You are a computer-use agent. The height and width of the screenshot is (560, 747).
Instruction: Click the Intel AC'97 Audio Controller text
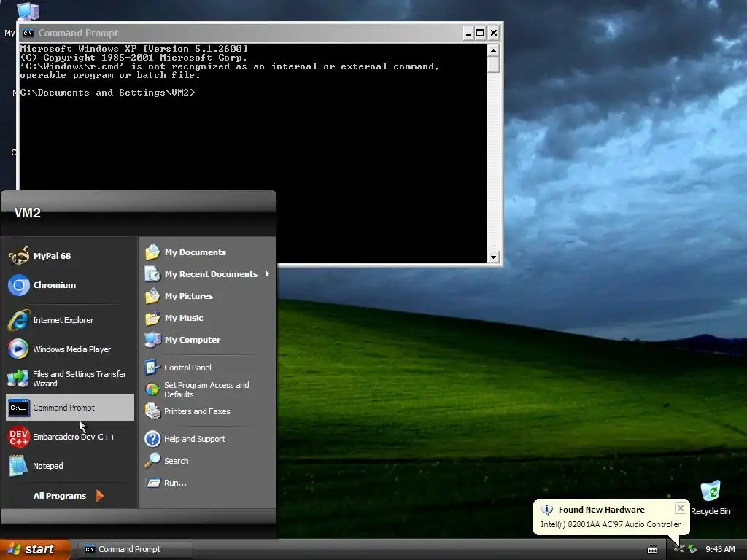(611, 524)
